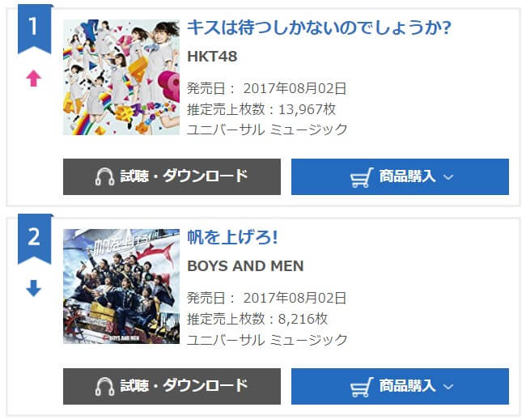The width and height of the screenshot is (526, 420).
Task: Expand 商品購入 chevron for rank 2 single
Action: pyautogui.click(x=448, y=387)
